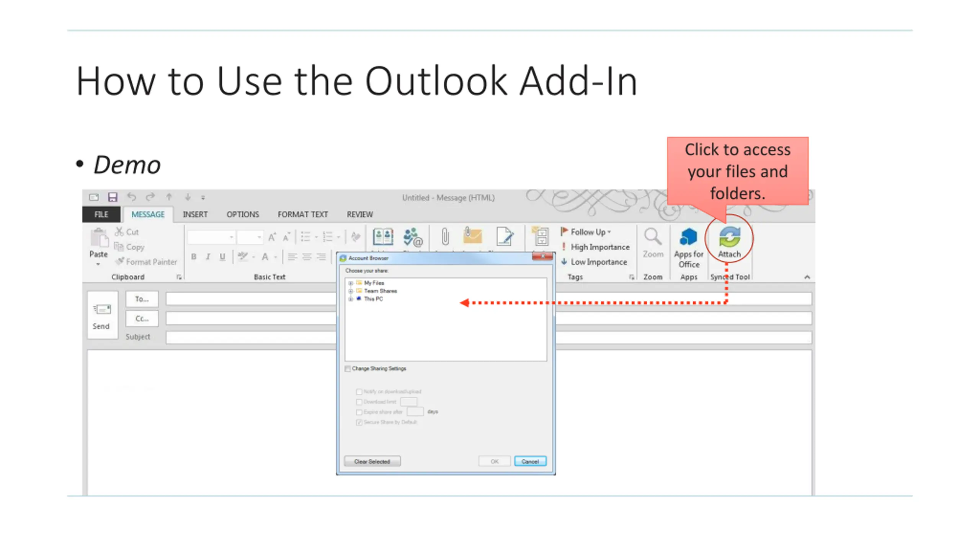This screenshot has width=980, height=551.
Task: Open the FILE tab
Action: pyautogui.click(x=101, y=214)
